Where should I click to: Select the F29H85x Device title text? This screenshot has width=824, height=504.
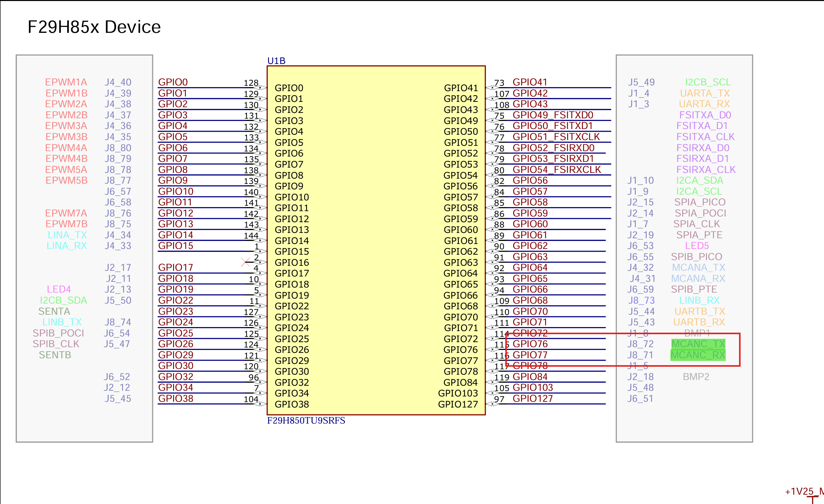coord(94,27)
